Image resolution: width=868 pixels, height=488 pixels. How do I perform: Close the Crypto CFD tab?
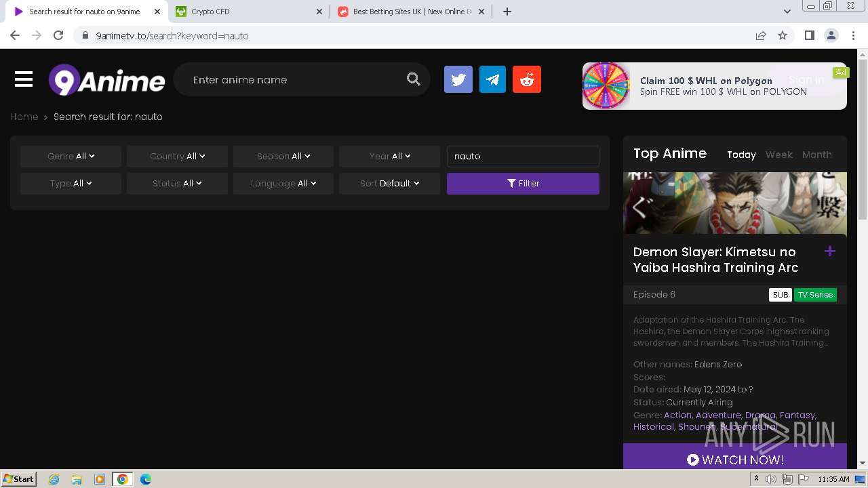coord(320,12)
